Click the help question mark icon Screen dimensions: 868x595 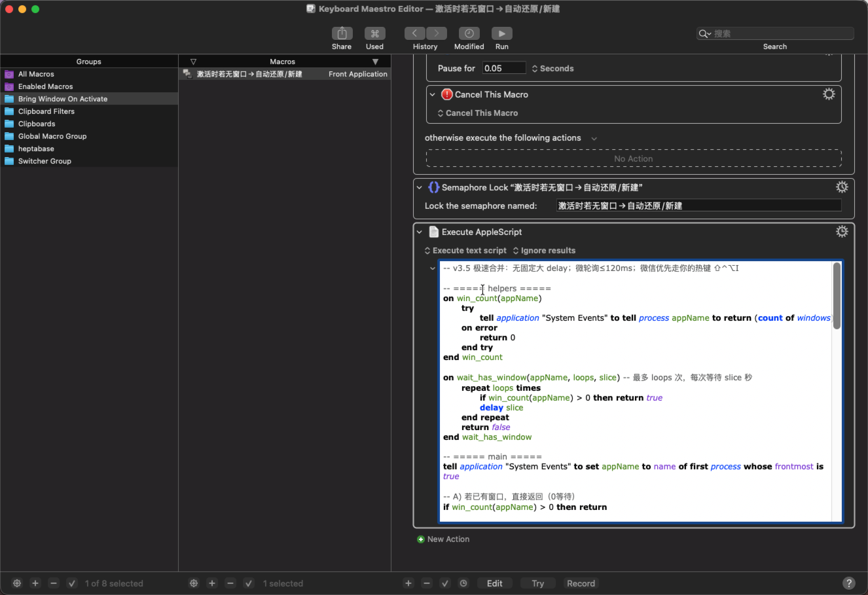tap(848, 583)
